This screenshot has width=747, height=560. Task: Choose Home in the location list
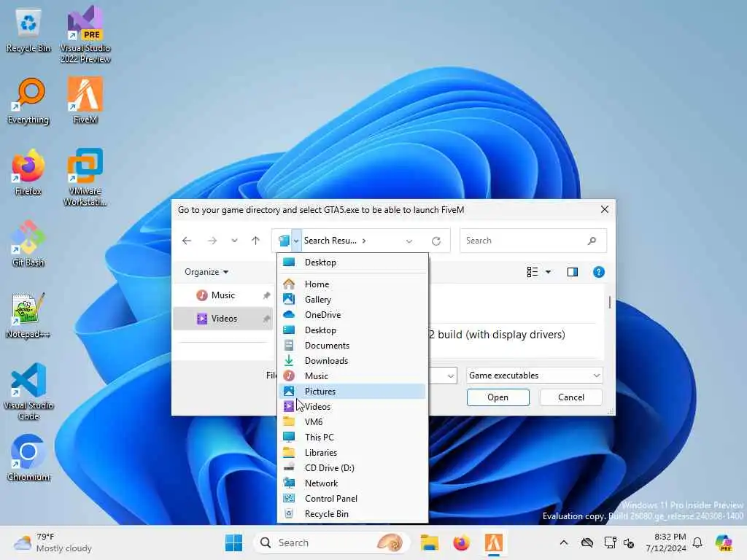[352, 284]
